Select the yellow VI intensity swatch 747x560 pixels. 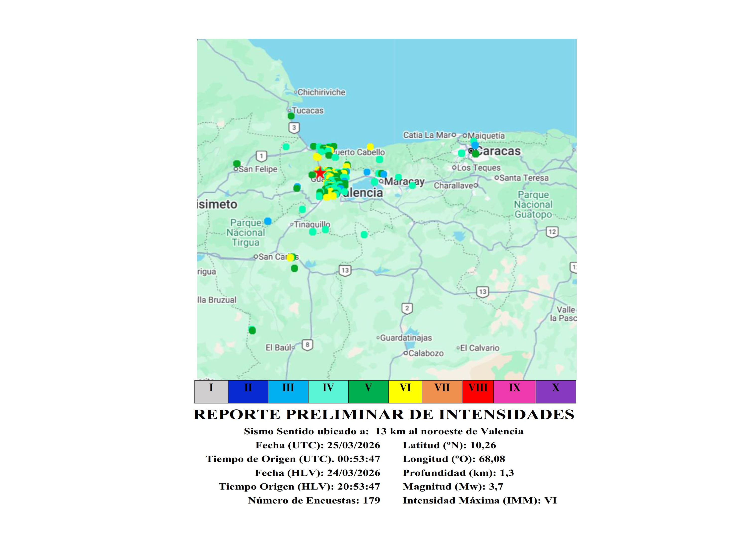point(405,392)
